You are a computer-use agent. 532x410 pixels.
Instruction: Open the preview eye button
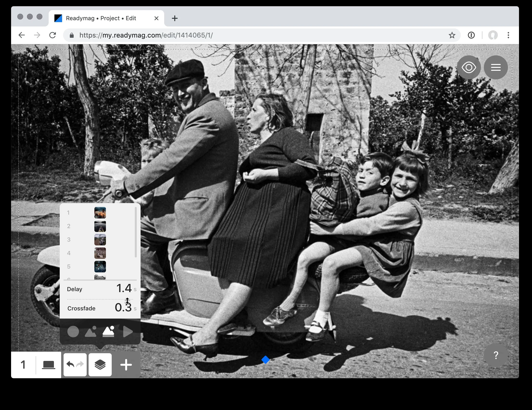point(469,67)
